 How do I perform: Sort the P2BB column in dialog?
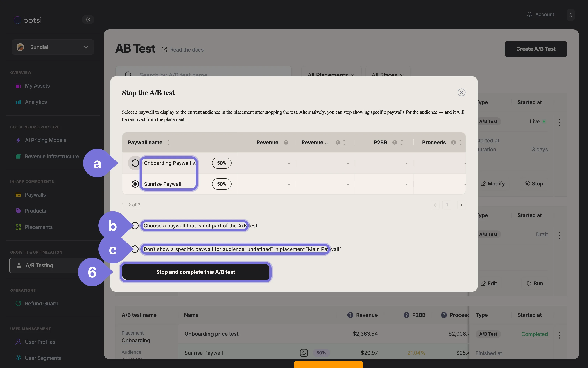(x=402, y=142)
